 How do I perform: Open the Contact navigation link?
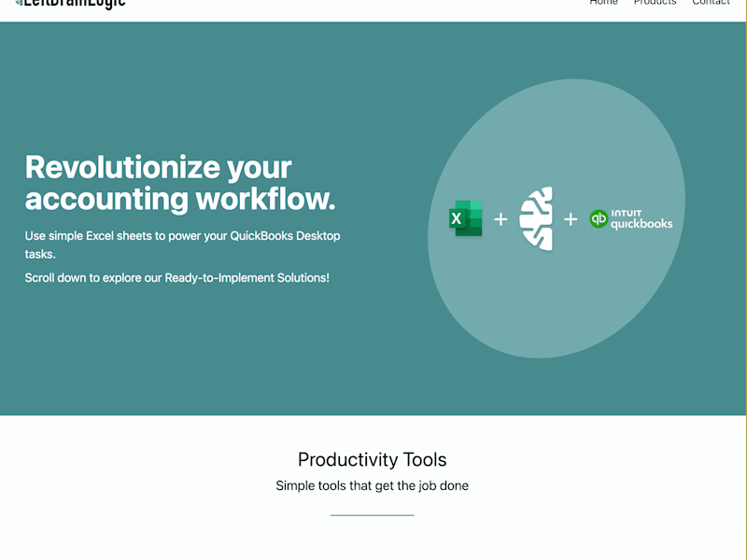[711, 3]
